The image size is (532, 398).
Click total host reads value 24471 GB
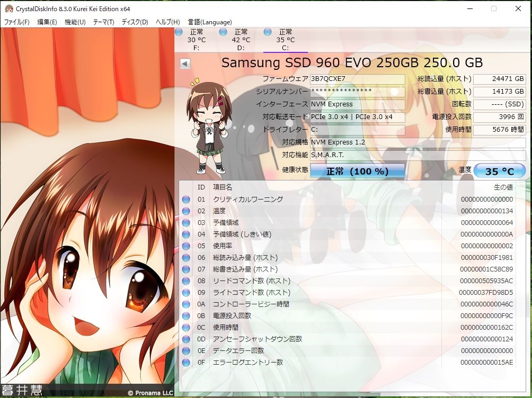click(x=500, y=79)
